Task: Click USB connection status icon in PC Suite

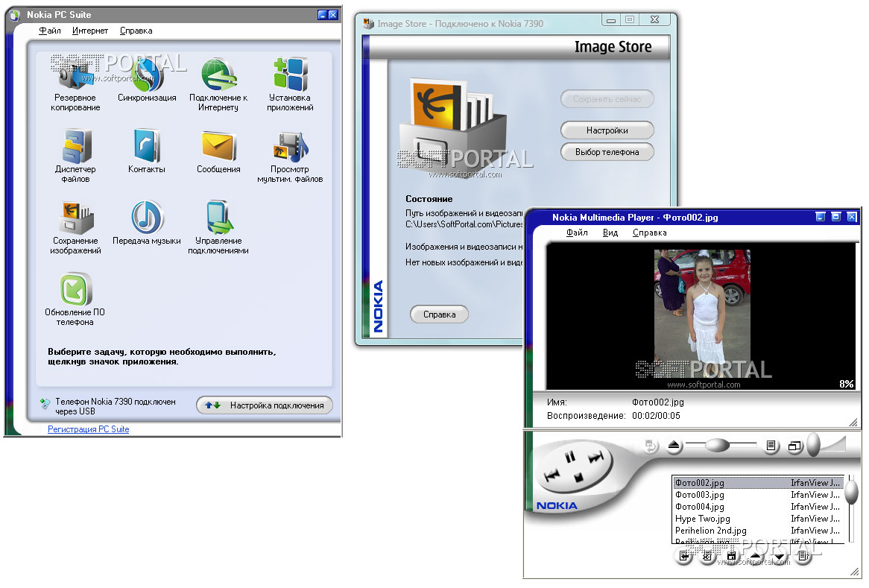Action: click(45, 404)
